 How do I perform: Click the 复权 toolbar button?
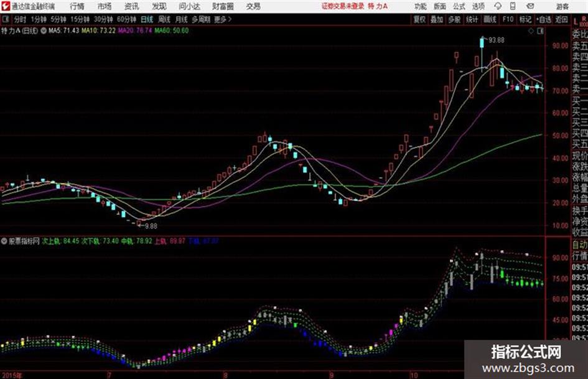point(419,19)
